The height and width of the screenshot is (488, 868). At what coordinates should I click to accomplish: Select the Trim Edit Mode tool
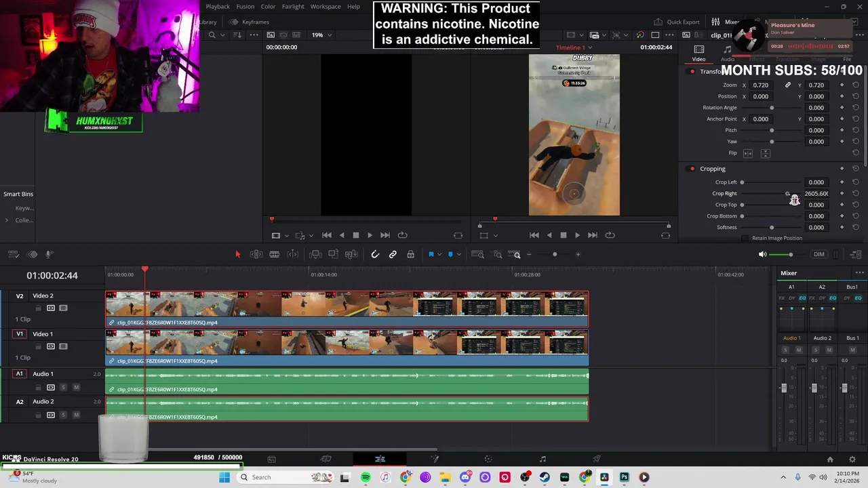[256, 254]
